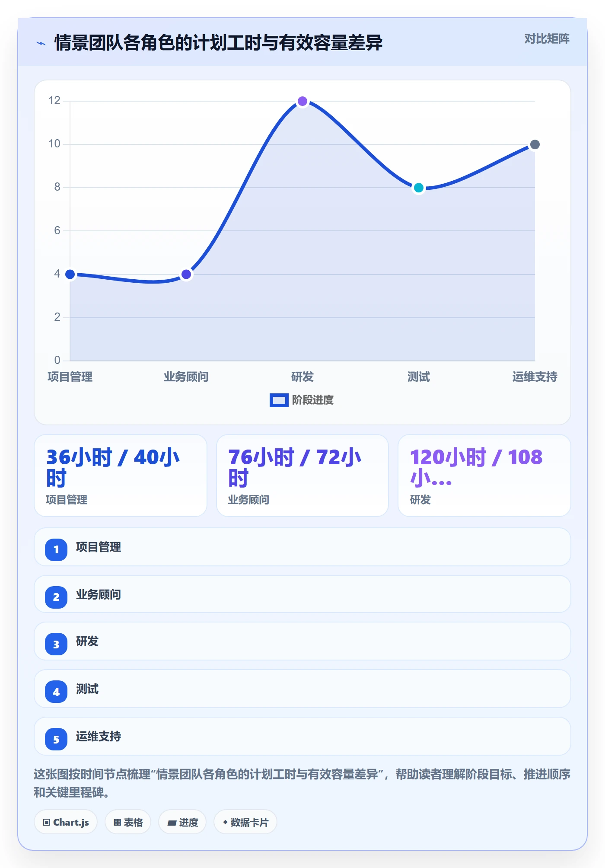Click the 业务顾问 list row text
This screenshot has width=605, height=868.
pos(99,595)
